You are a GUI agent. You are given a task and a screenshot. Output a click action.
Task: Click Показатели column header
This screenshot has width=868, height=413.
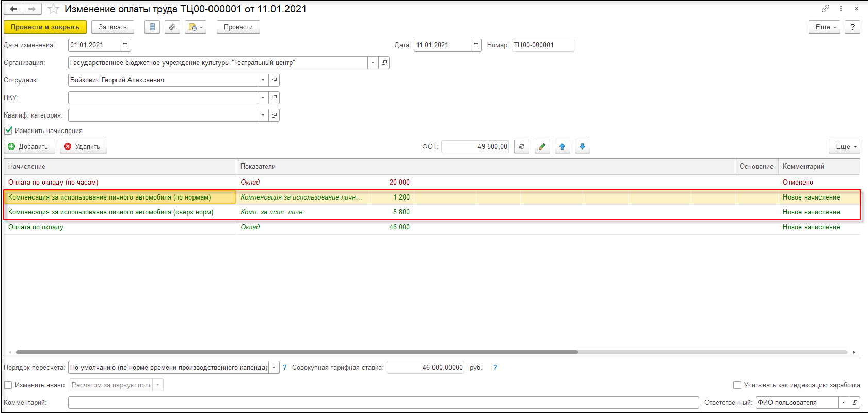coord(485,166)
